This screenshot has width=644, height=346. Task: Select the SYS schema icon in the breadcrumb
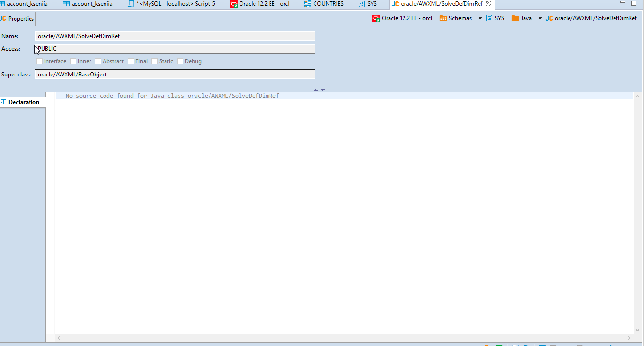point(490,18)
